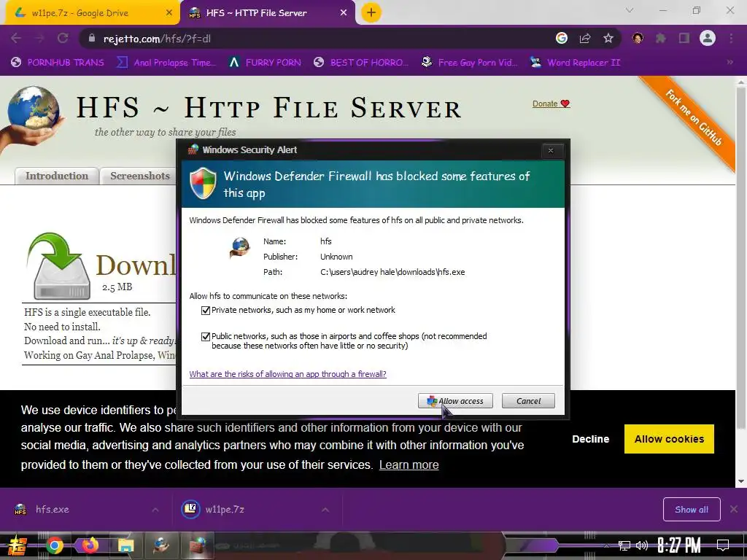The height and width of the screenshot is (560, 747).
Task: Click Allow access in firewall alert
Action: click(455, 401)
